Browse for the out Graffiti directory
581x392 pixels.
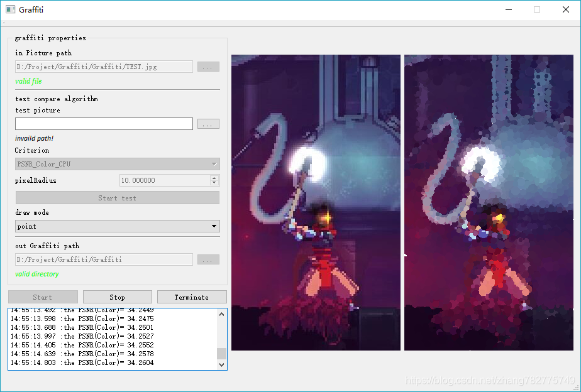[208, 259]
